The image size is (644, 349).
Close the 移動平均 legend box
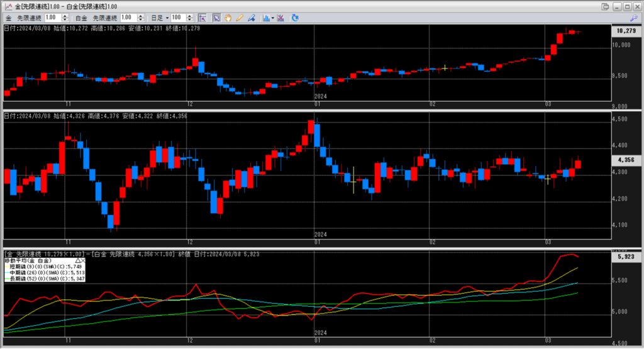tap(84, 260)
